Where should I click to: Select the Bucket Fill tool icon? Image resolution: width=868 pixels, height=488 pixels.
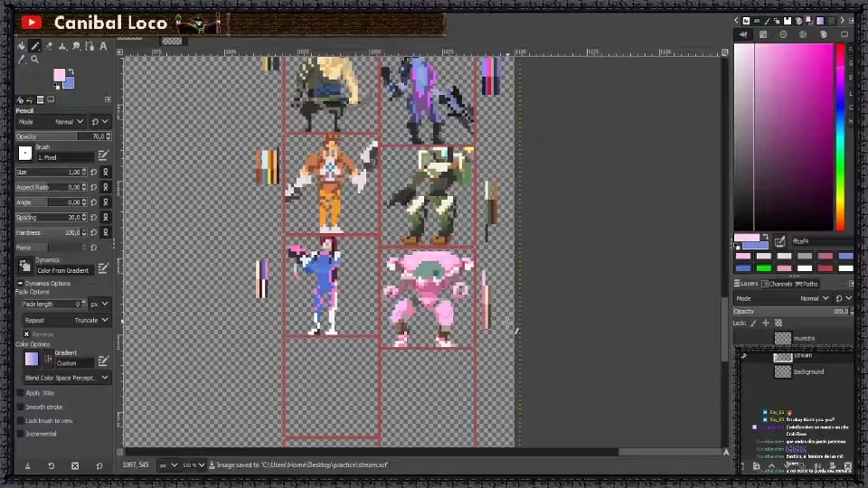tap(22, 46)
